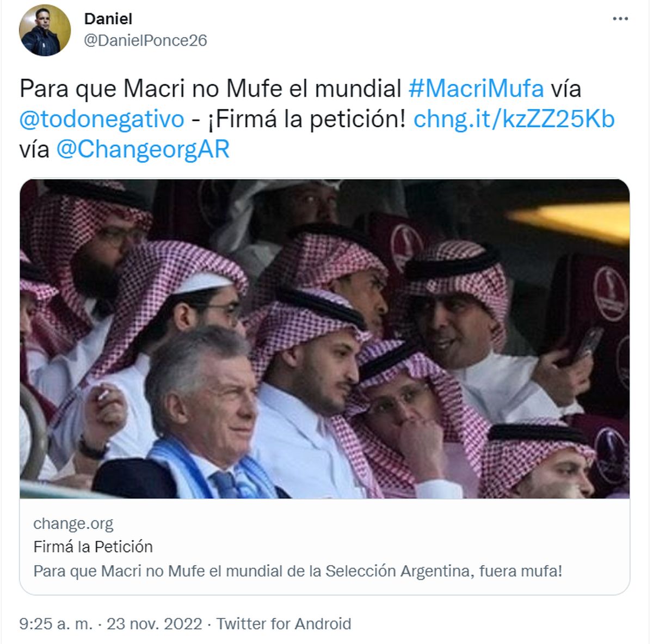Image resolution: width=653 pixels, height=644 pixels.
Task: Open profile via display name Daniel
Action: [108, 19]
